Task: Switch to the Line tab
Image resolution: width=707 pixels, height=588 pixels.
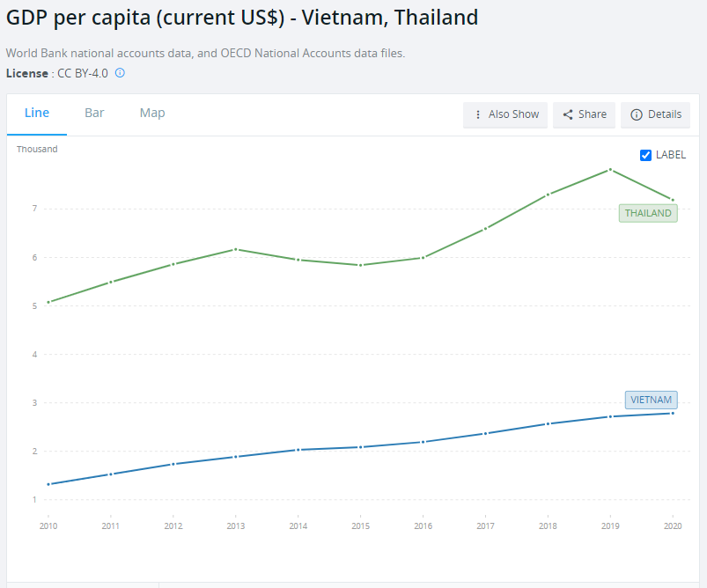Action: click(x=37, y=113)
